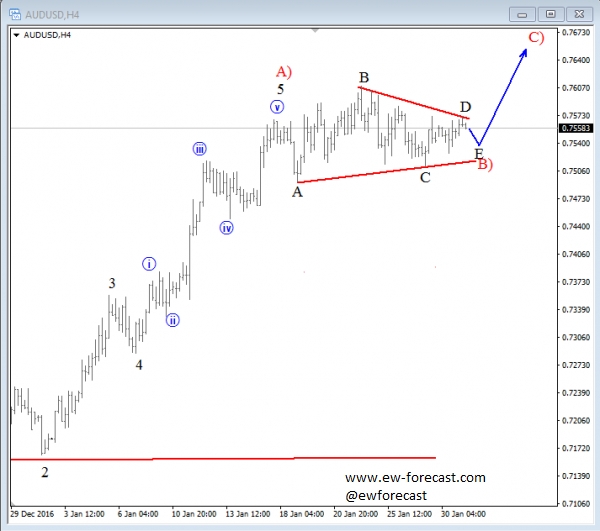Screen dimensions: 600x531
Task: Click the black wave 2 label
Action: coord(45,472)
